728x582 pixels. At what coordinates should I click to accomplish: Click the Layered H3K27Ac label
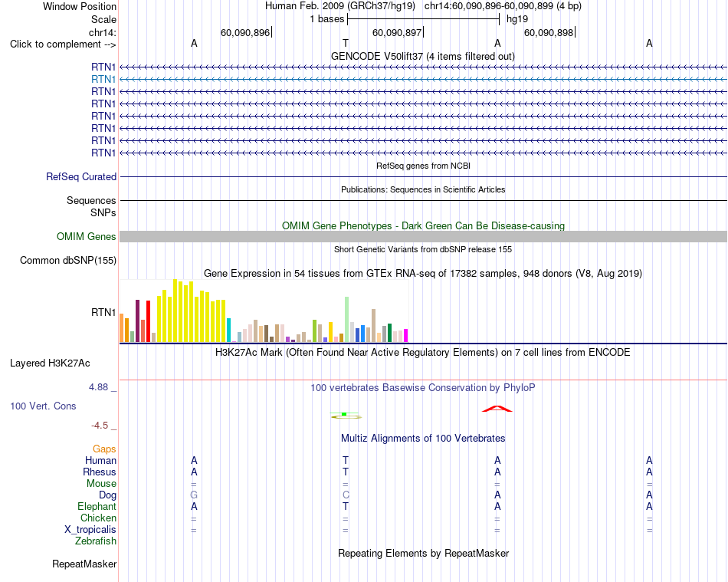pos(50,363)
